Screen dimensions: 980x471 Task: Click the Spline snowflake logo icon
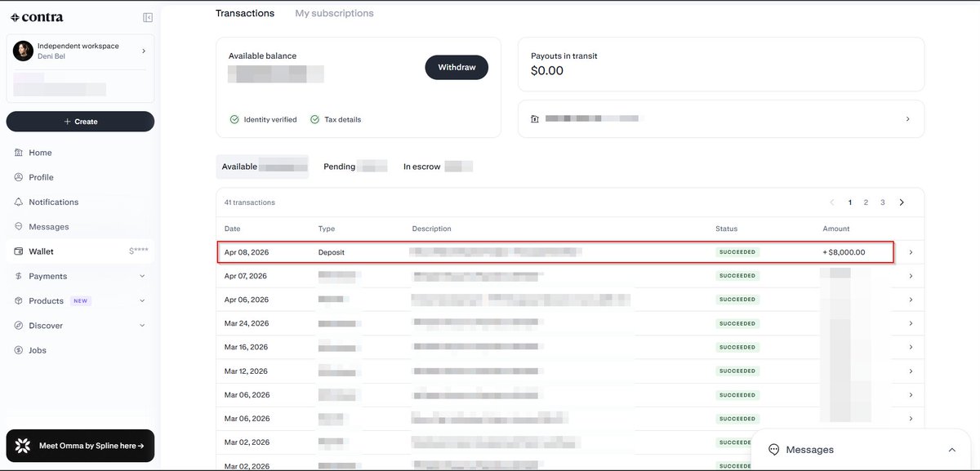[x=24, y=446]
